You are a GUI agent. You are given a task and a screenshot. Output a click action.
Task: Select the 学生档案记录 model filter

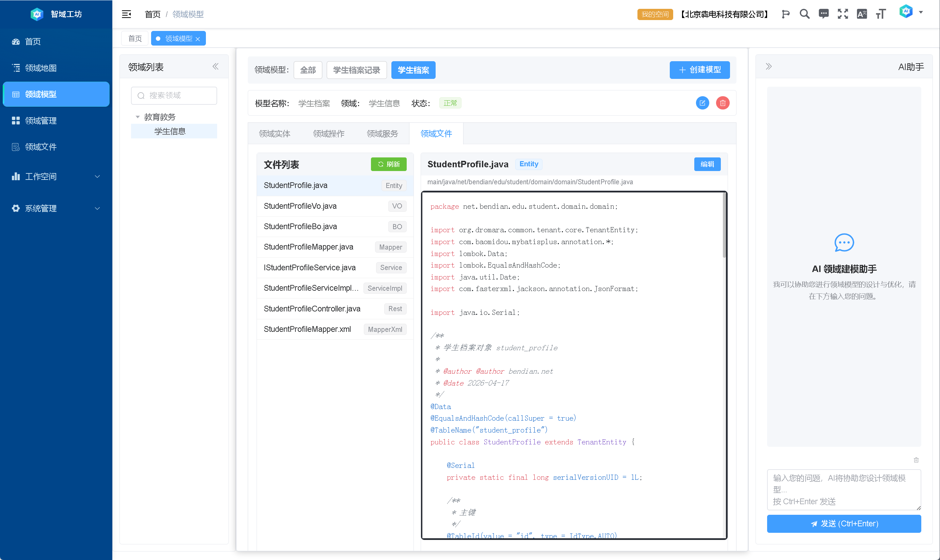coord(356,70)
